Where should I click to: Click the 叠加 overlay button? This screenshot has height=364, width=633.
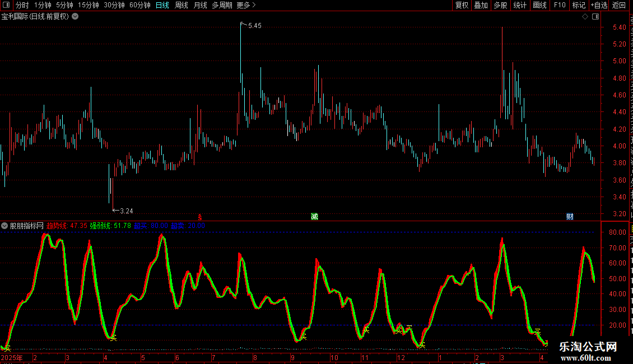[481, 5]
